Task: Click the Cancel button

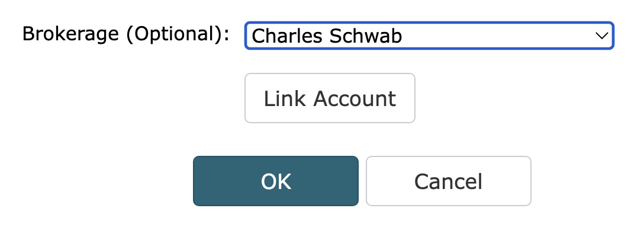Action: [x=448, y=181]
